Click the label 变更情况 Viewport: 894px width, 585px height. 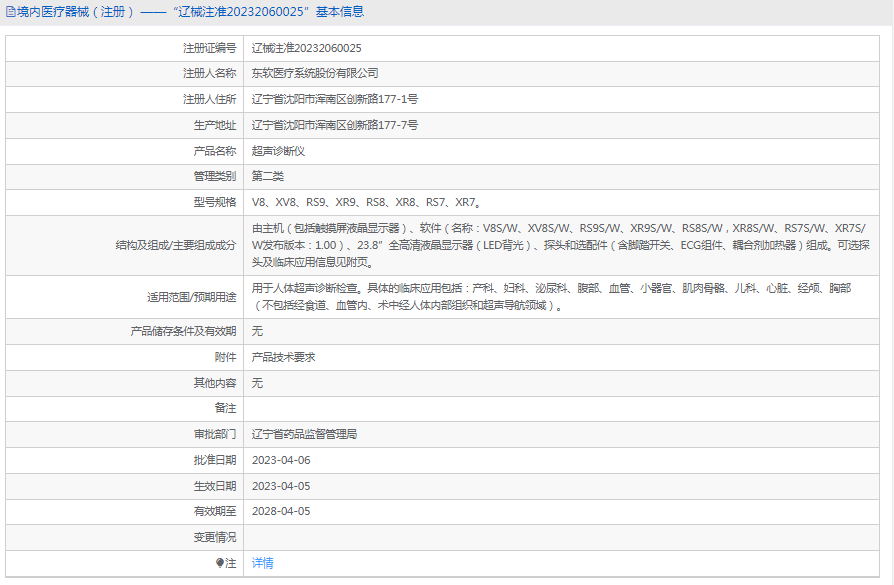(214, 537)
